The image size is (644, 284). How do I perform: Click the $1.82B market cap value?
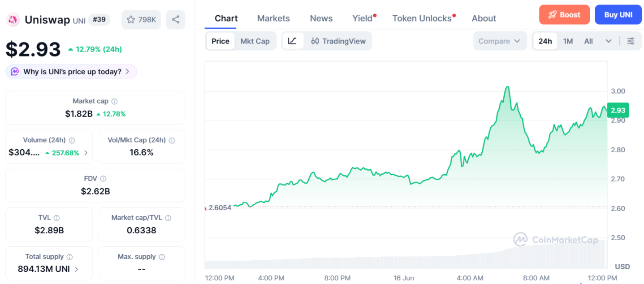pos(79,114)
